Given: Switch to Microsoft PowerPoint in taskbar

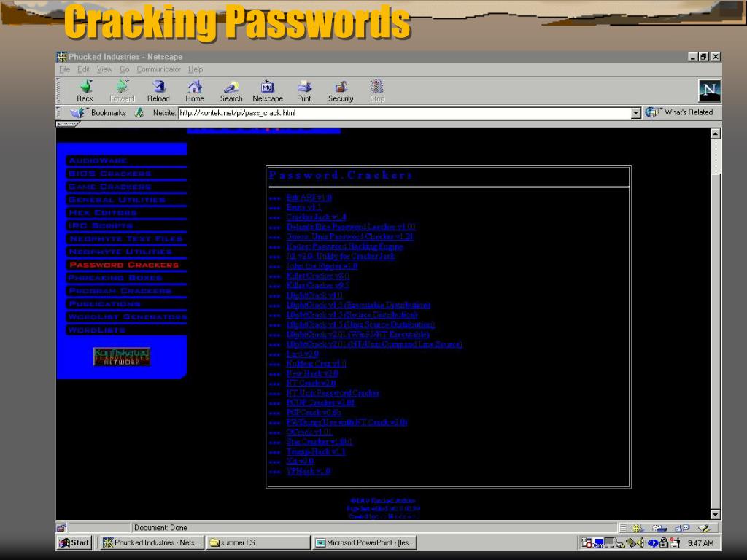Looking at the screenshot, I should 365,542.
